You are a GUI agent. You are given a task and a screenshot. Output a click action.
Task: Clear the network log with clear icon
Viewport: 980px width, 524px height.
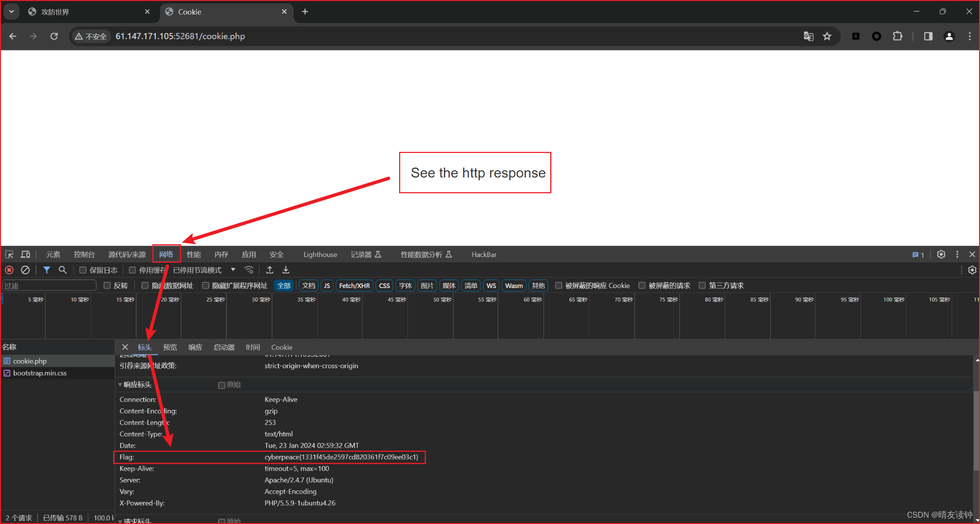point(25,270)
